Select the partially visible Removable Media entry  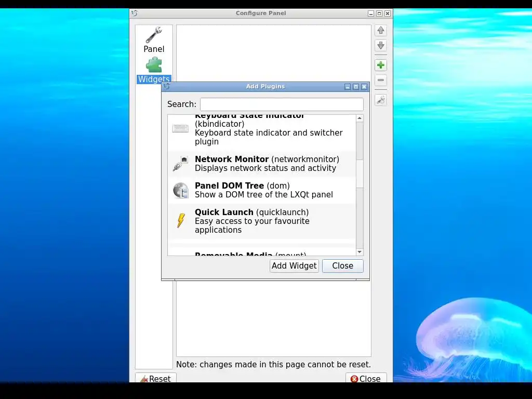(262, 251)
